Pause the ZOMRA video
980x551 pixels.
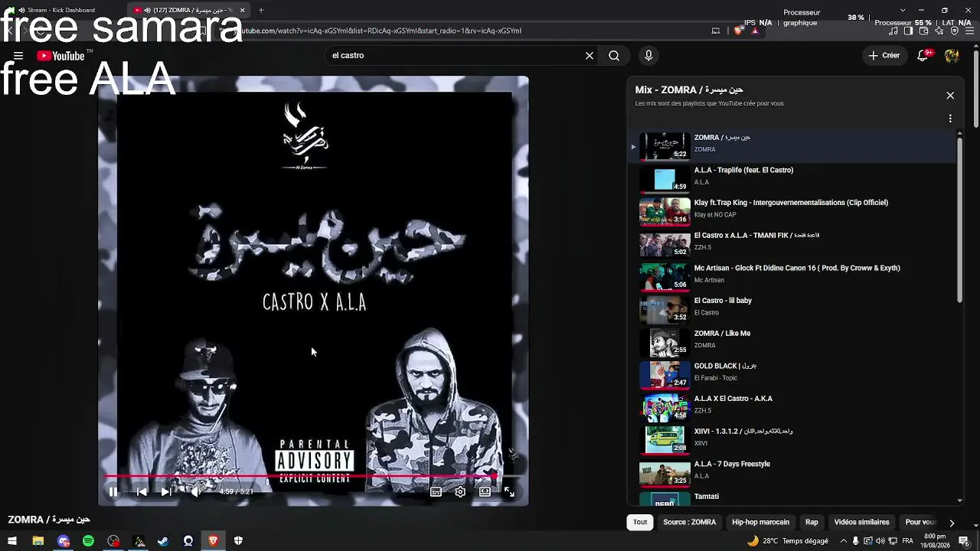click(x=113, y=492)
